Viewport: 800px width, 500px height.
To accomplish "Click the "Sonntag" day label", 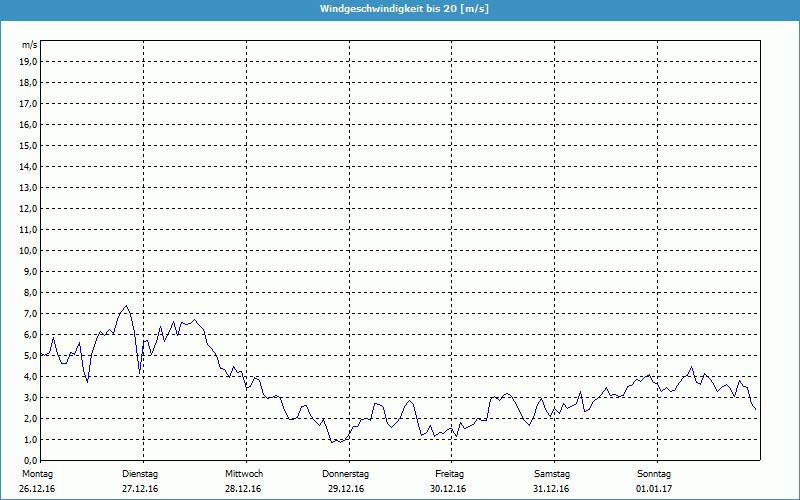I will pos(654,473).
